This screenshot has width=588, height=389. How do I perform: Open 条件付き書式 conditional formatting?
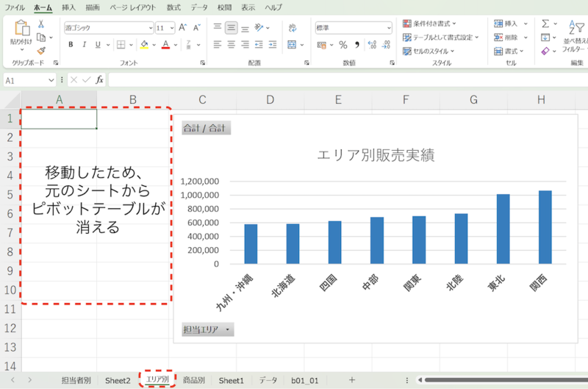[x=429, y=24]
